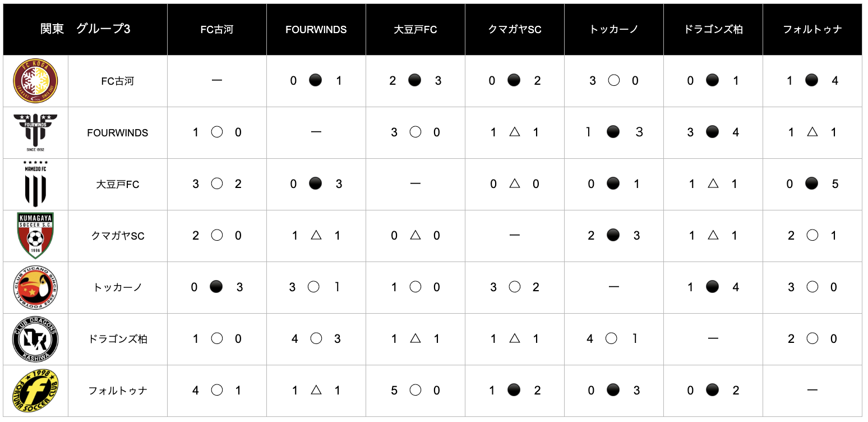The height and width of the screenshot is (422, 868).
Task: Click the Fortuna Soccer Club logo
Action: (x=35, y=391)
